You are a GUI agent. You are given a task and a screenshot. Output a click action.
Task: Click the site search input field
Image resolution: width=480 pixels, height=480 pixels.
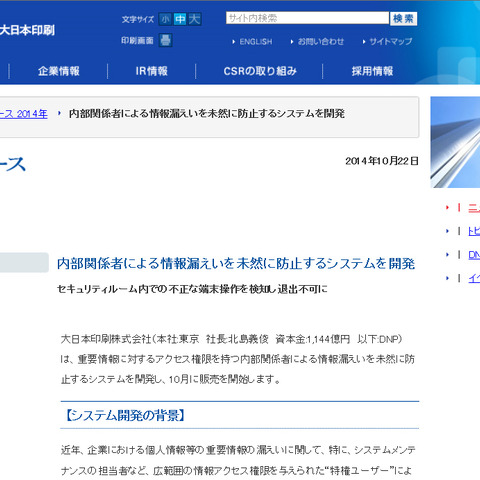307,18
